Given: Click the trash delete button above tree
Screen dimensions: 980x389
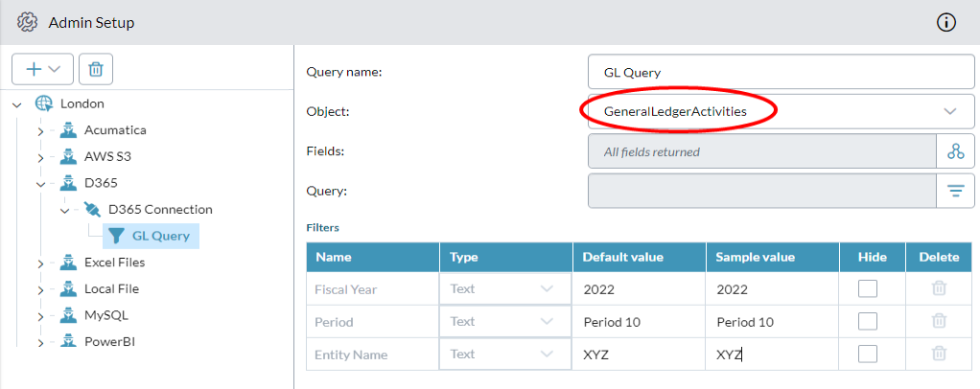Looking at the screenshot, I should (96, 69).
